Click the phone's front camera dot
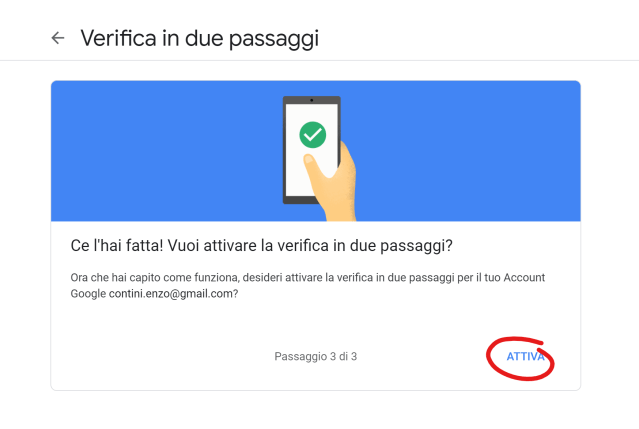 click(x=312, y=101)
